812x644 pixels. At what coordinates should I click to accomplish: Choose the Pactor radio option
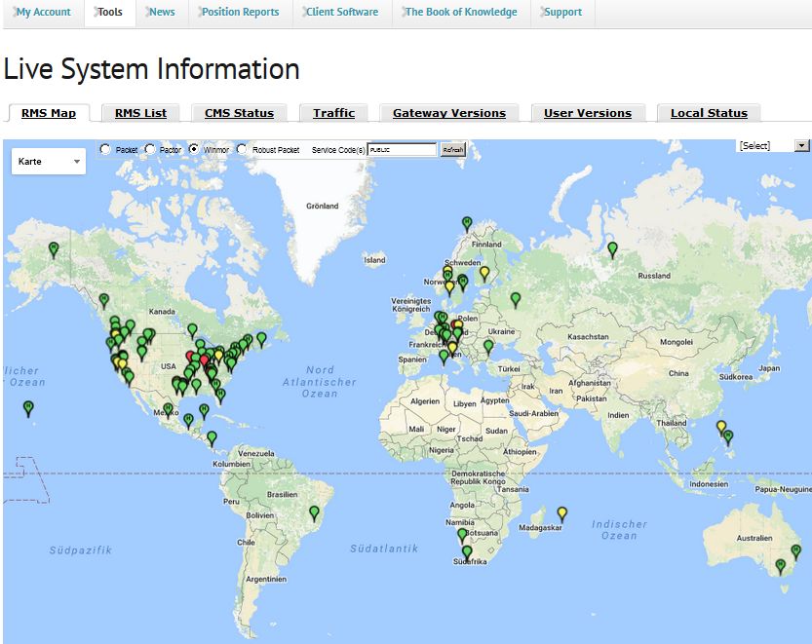pos(149,150)
